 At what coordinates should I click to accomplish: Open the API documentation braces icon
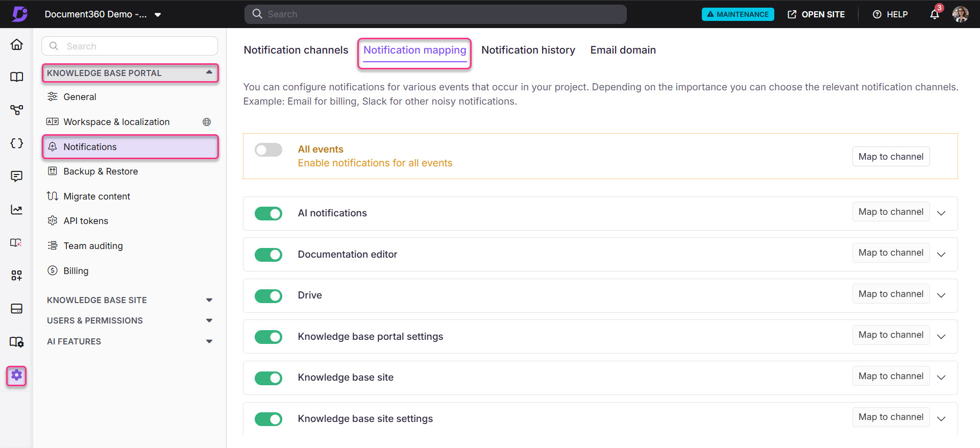[x=17, y=143]
